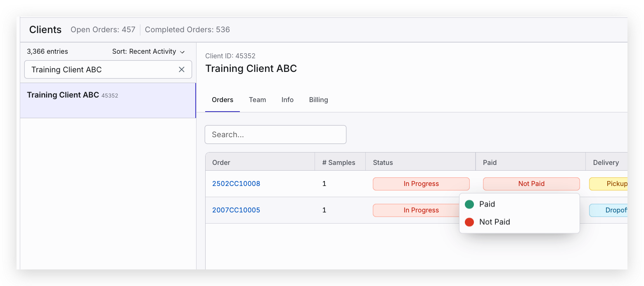
Task: Click the Delivery column header
Action: pos(606,162)
